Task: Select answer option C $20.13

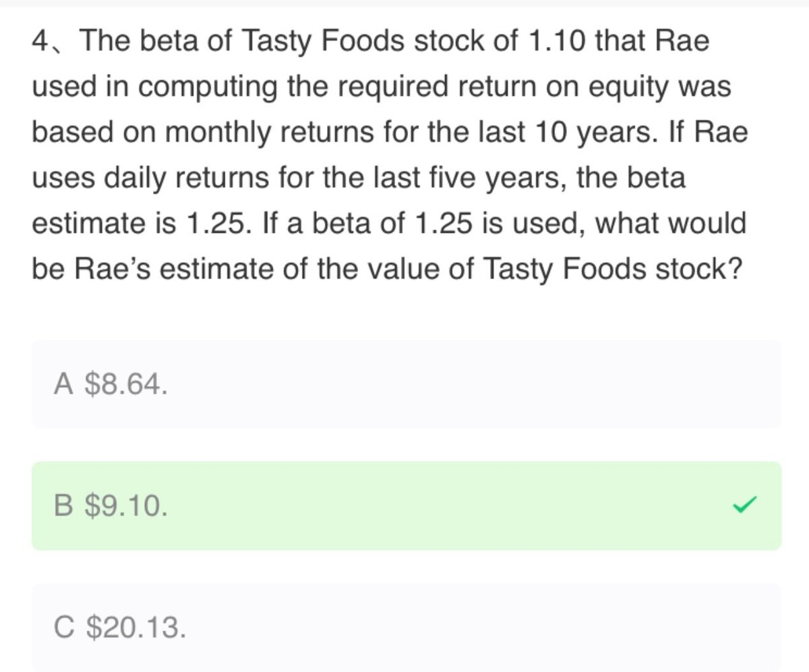Action: pos(407,627)
